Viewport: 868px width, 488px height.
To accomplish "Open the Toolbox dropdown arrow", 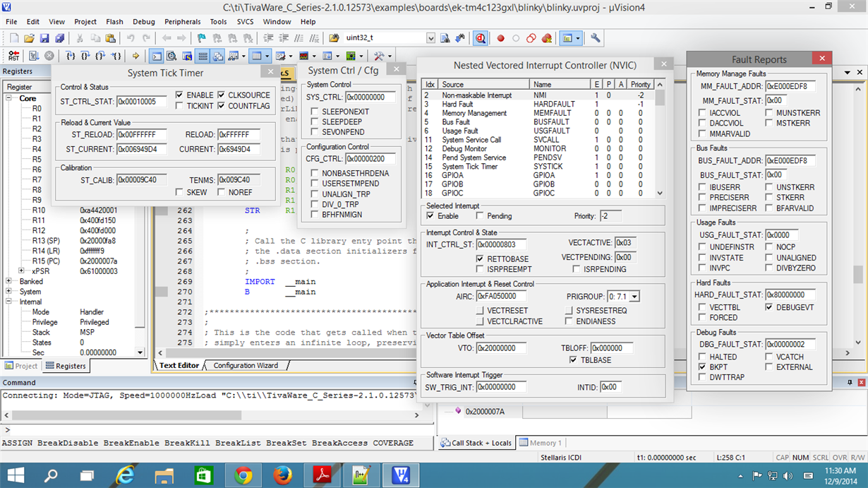I will click(390, 55).
